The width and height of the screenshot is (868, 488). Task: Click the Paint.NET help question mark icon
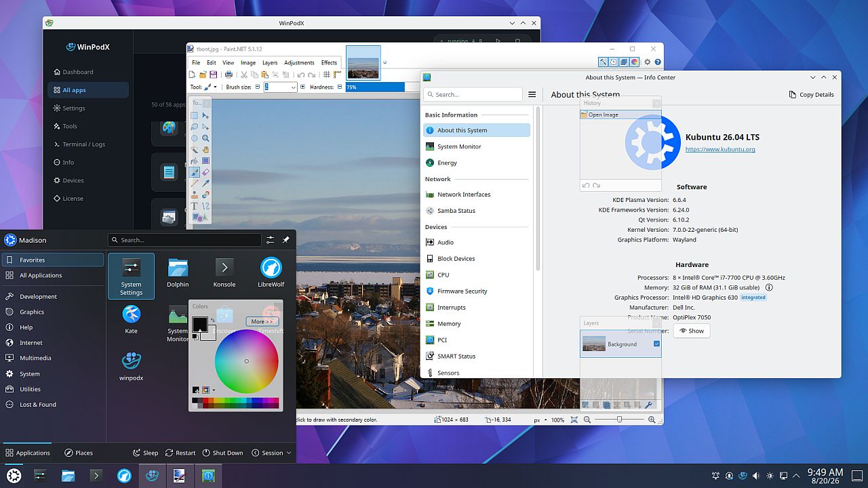(x=658, y=62)
